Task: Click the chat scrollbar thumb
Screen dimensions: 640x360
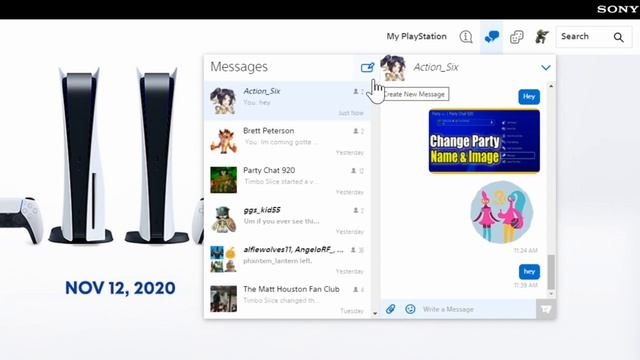Action: pos(551,272)
